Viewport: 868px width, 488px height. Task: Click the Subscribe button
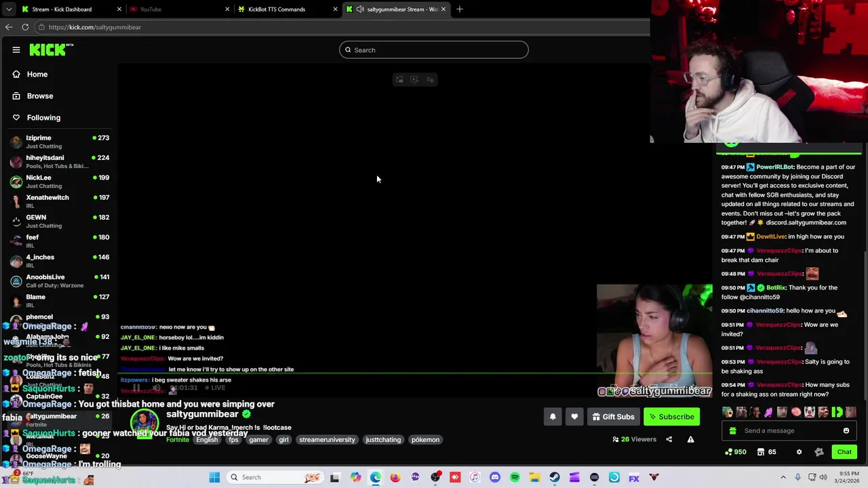click(x=671, y=417)
